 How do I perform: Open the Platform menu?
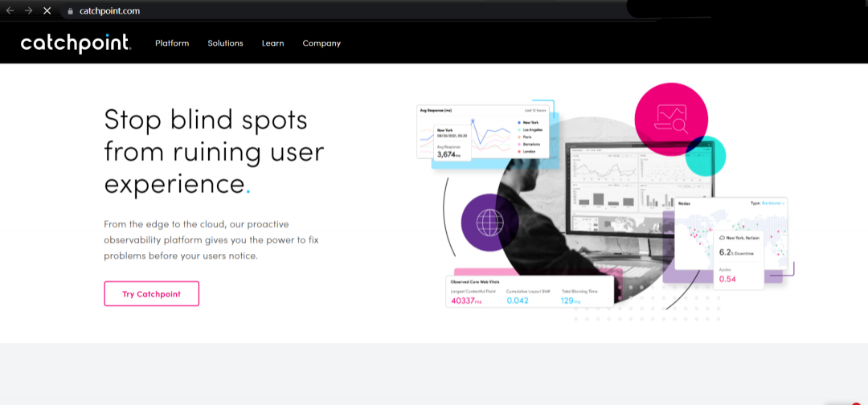pos(172,43)
